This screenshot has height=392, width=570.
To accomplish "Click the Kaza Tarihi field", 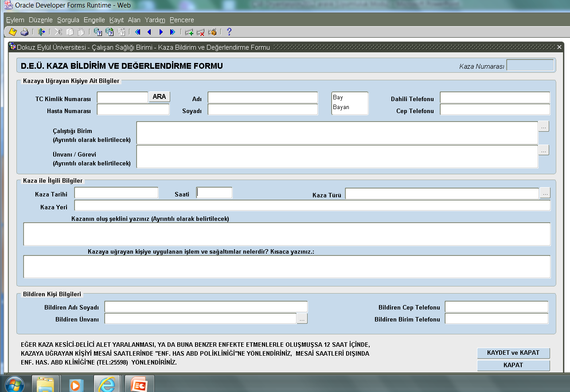I will pyautogui.click(x=116, y=192).
